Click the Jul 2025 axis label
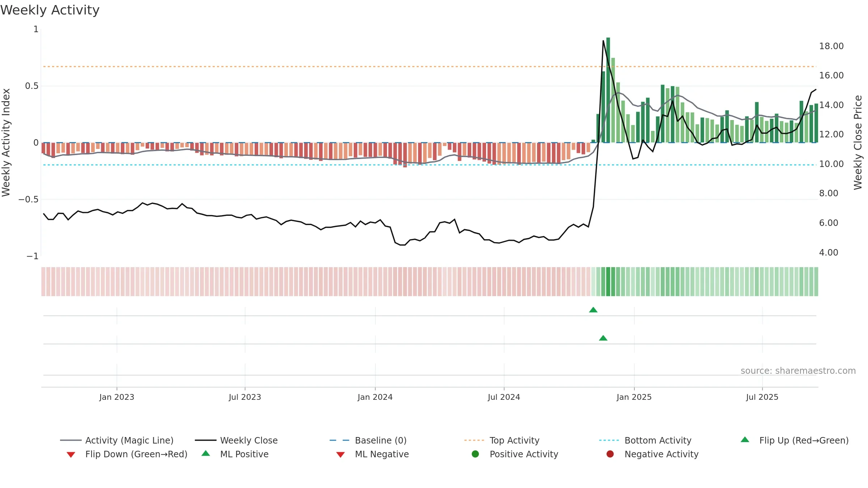 pyautogui.click(x=762, y=397)
